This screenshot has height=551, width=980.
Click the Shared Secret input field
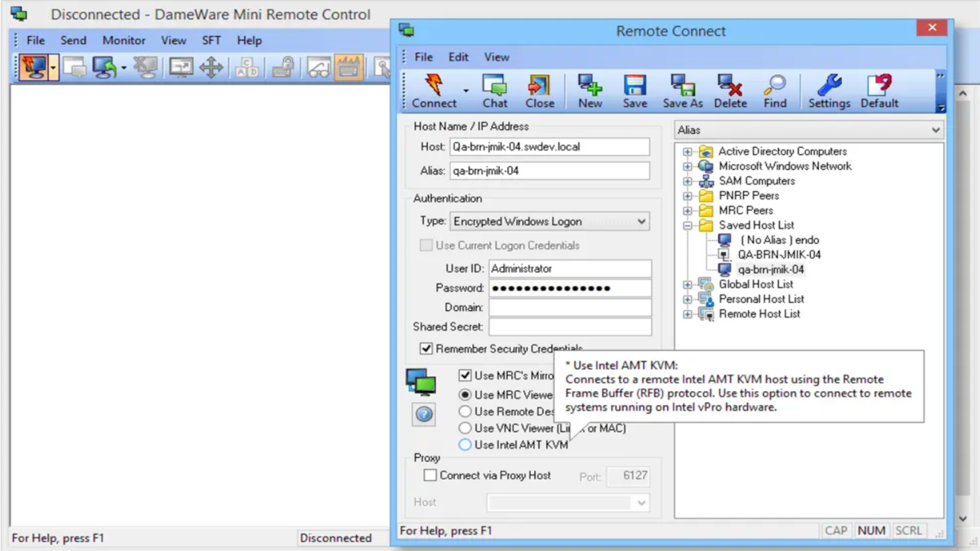pos(570,327)
